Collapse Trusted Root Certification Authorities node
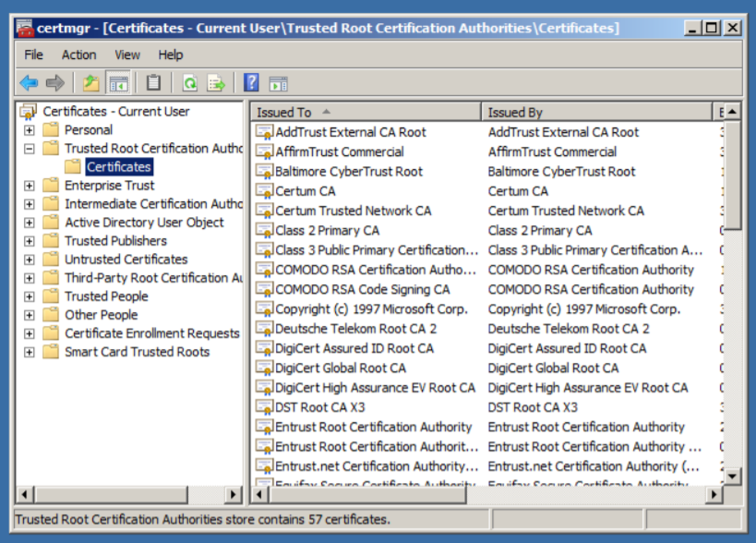 click(30, 149)
